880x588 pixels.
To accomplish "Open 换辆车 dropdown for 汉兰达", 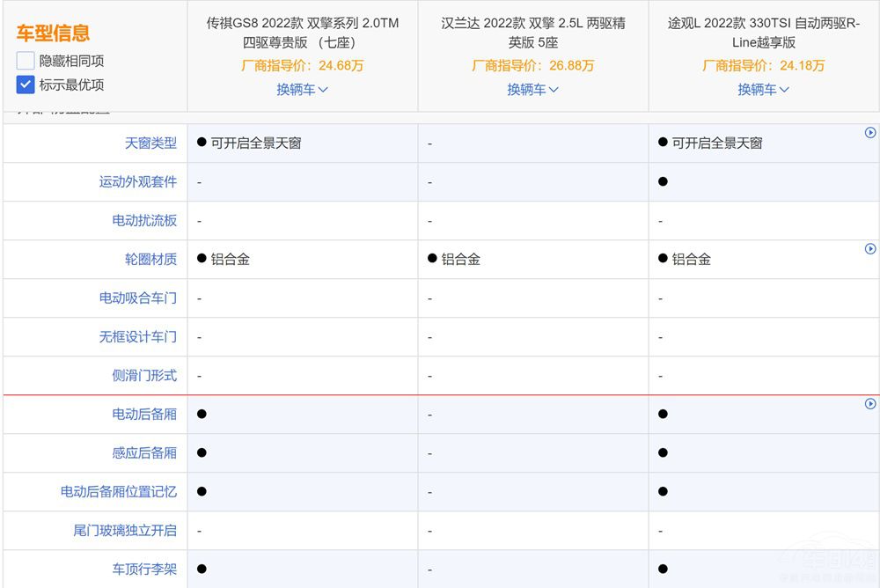I will click(532, 89).
